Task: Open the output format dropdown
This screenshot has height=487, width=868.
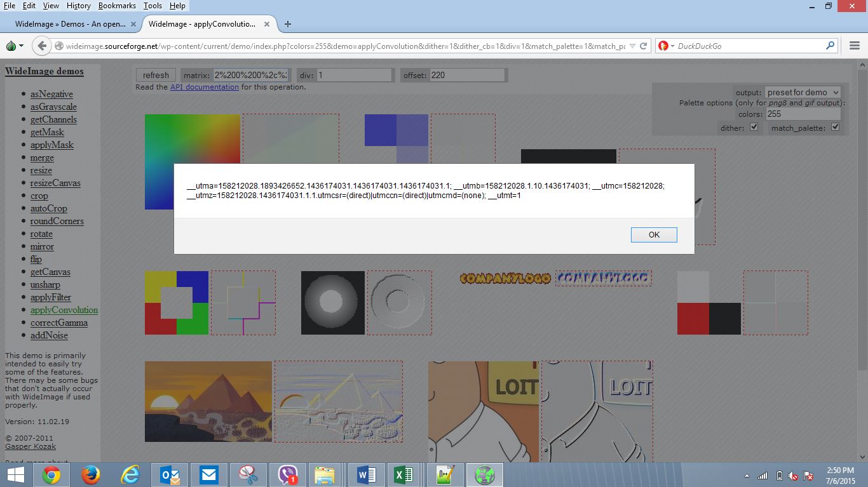Action: (x=803, y=93)
